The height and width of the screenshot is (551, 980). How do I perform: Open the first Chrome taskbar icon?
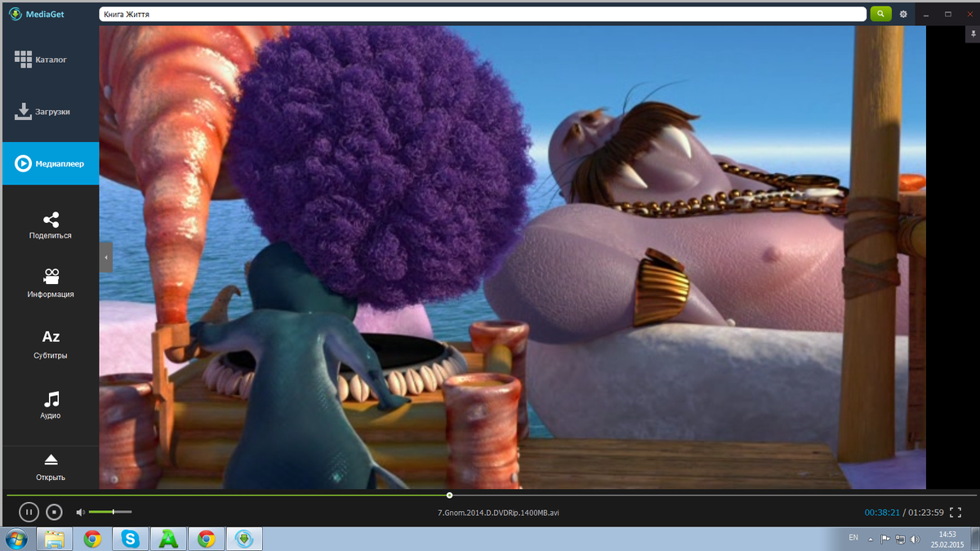(92, 539)
